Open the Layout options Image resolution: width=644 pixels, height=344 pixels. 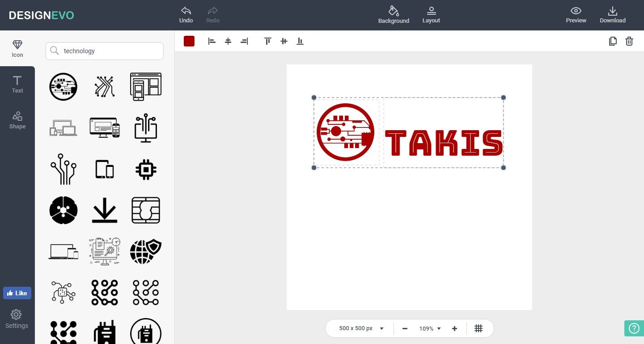pos(431,11)
